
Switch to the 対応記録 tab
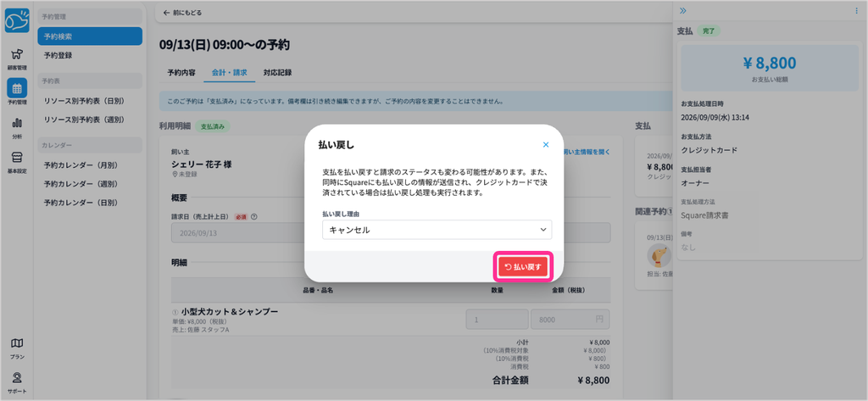click(x=277, y=73)
